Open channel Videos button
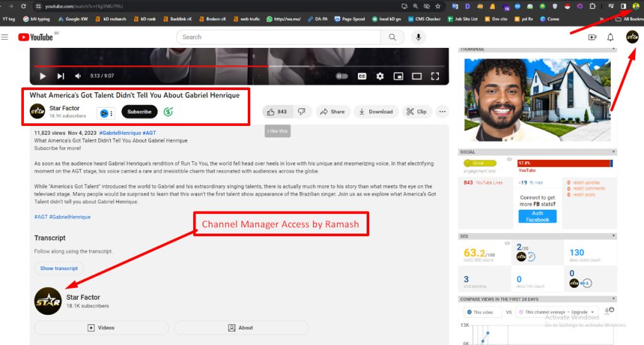 point(101,328)
